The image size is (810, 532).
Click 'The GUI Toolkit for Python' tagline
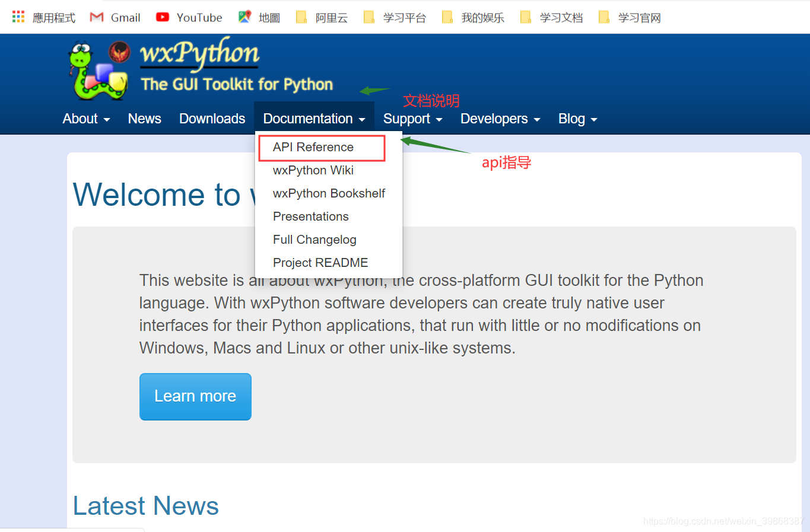pyautogui.click(x=237, y=84)
